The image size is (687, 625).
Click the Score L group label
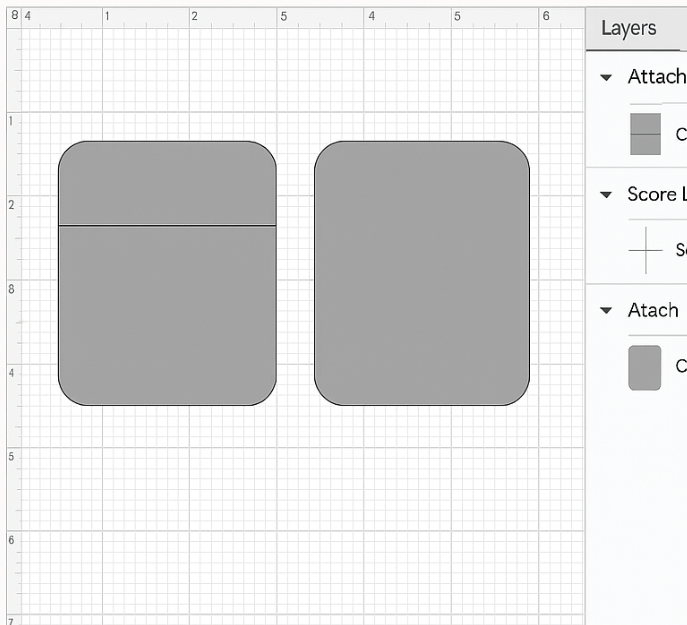(x=656, y=194)
